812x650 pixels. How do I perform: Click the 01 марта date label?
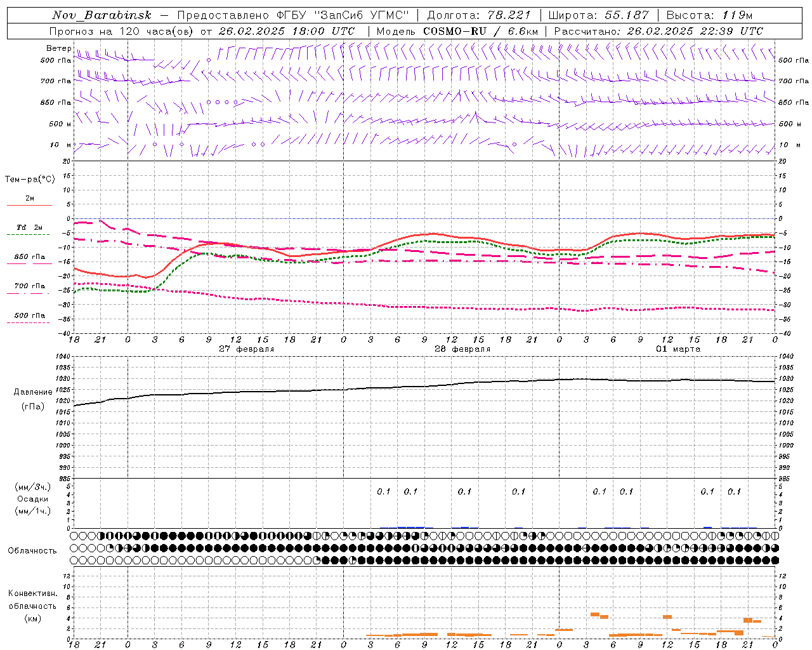(678, 349)
